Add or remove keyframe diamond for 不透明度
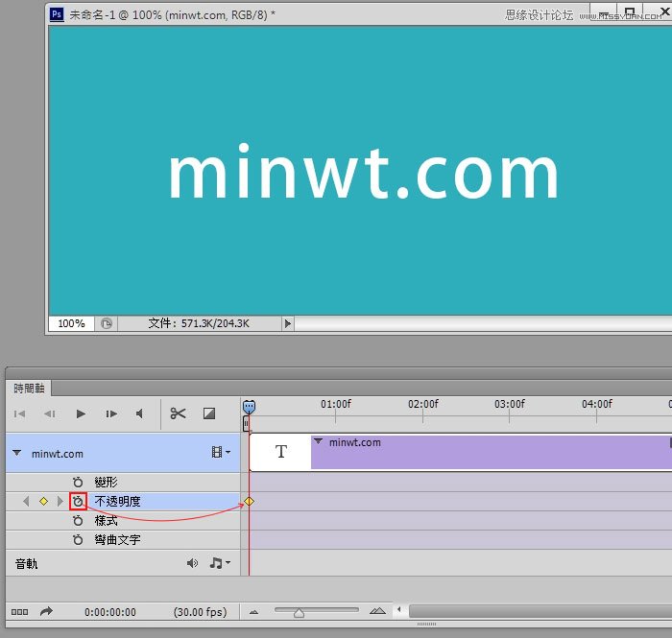Viewport: 672px width, 638px height. 43,501
